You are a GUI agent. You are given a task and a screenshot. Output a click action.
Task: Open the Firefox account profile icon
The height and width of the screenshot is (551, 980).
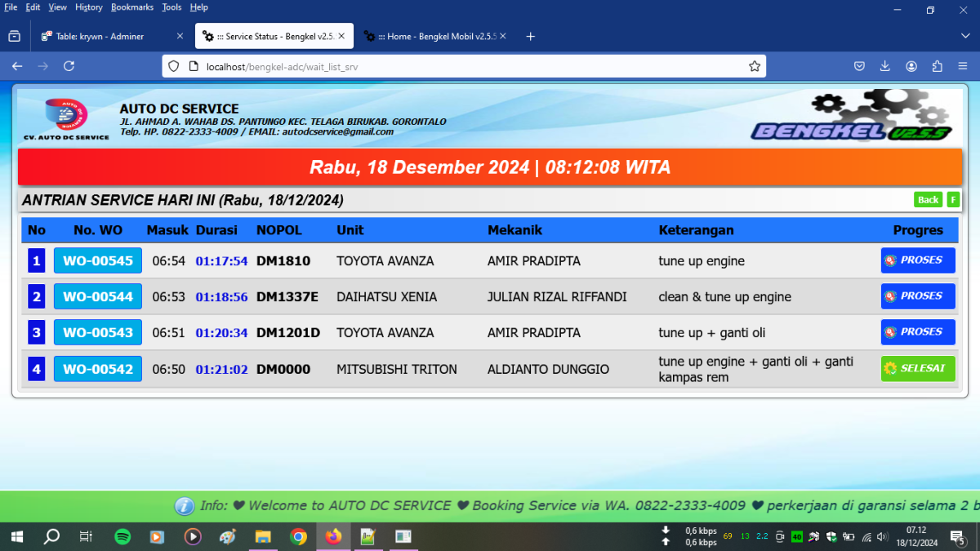[911, 66]
